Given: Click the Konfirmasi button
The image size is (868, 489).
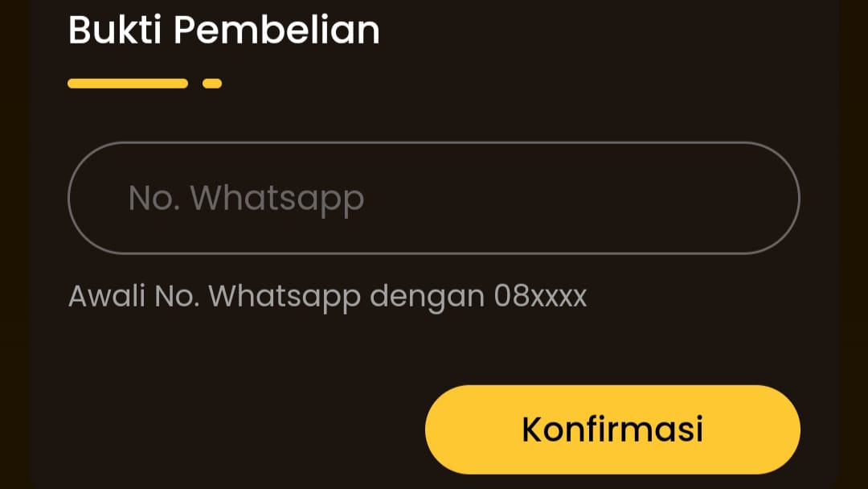Looking at the screenshot, I should [612, 429].
